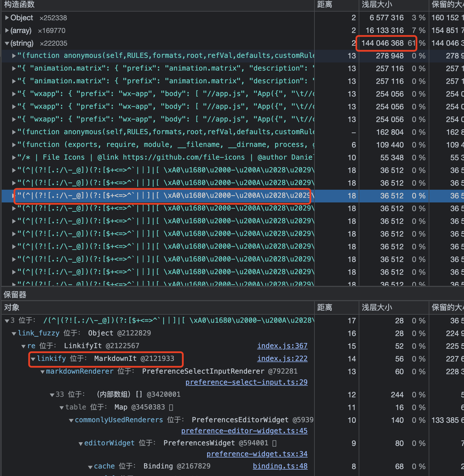The height and width of the screenshot is (476, 464).
Task: Expand the first "(function anonymous" string entry
Action: (x=14, y=56)
